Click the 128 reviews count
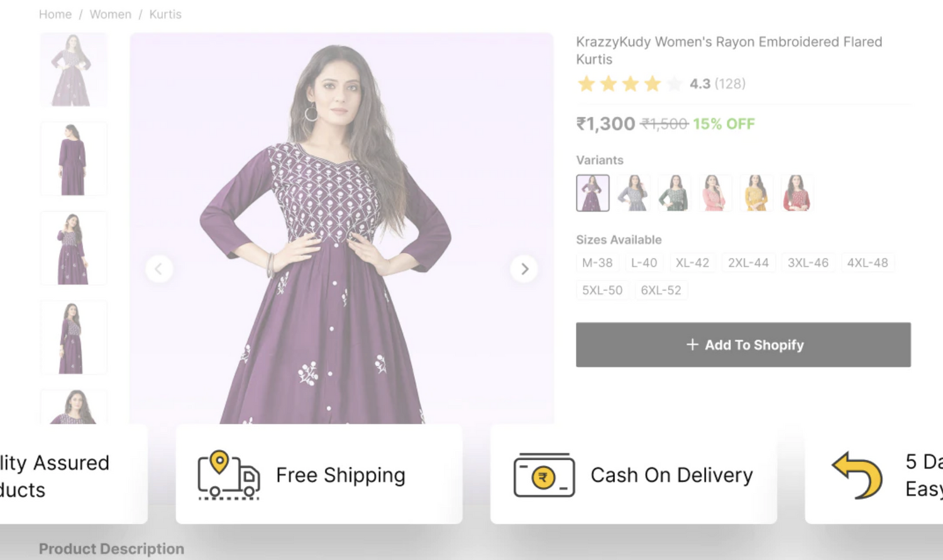This screenshot has width=943, height=560. coord(730,84)
